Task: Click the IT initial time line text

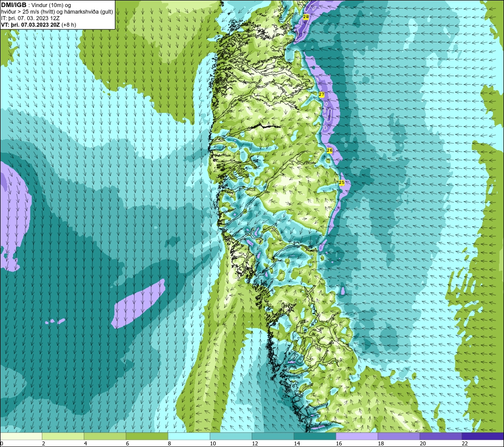Action: pos(30,18)
